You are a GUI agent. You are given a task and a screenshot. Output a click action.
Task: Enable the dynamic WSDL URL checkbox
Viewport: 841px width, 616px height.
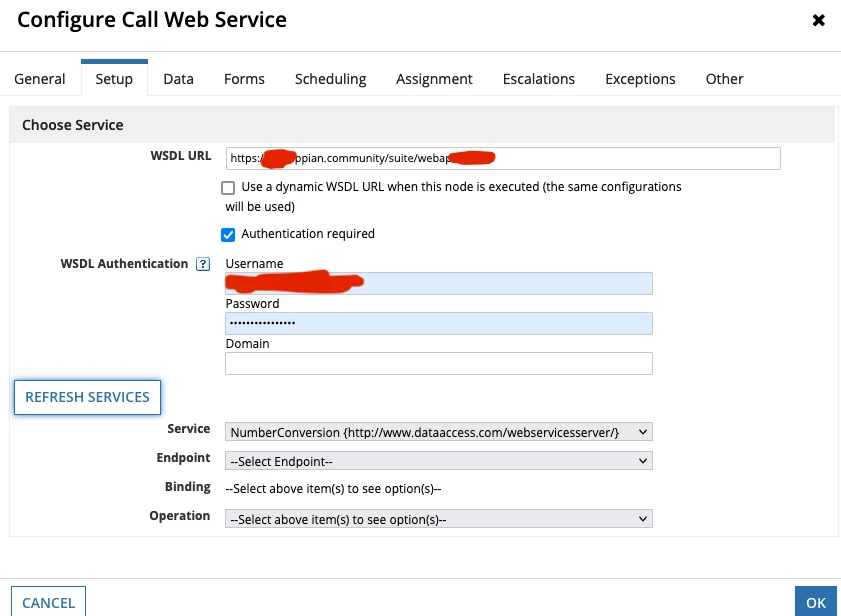coord(228,188)
